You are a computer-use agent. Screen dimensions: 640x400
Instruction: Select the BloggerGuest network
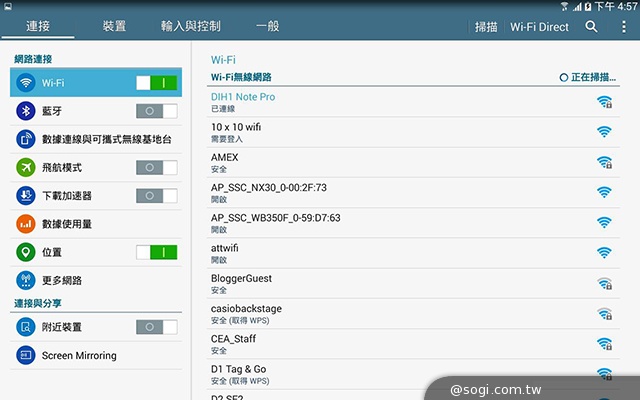(x=413, y=283)
